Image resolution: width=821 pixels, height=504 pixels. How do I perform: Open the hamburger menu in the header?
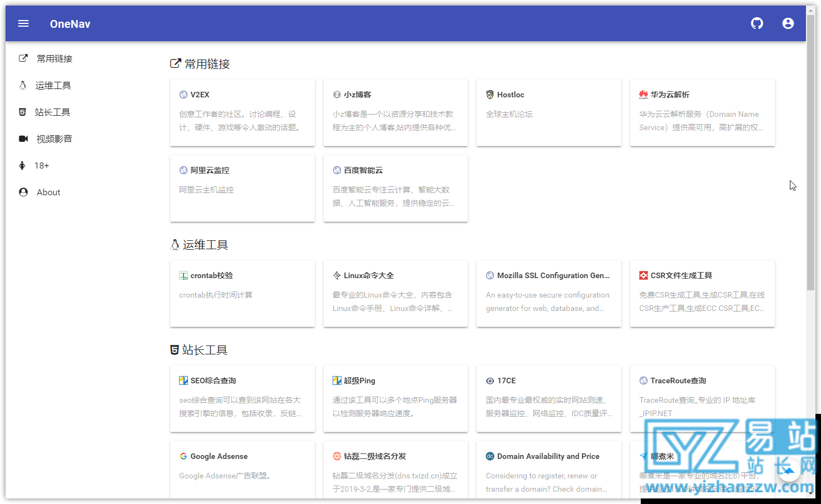pyautogui.click(x=23, y=23)
